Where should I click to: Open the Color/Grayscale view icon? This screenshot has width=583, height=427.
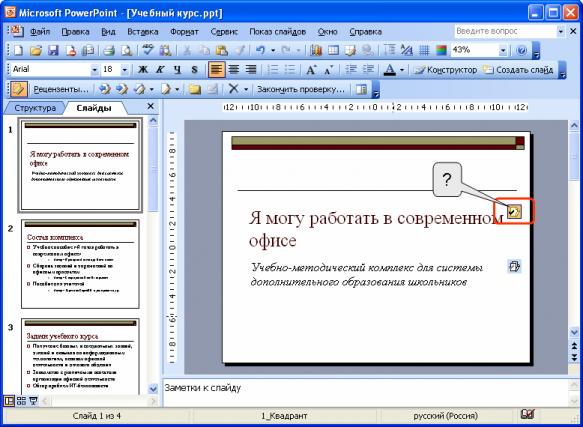point(441,50)
